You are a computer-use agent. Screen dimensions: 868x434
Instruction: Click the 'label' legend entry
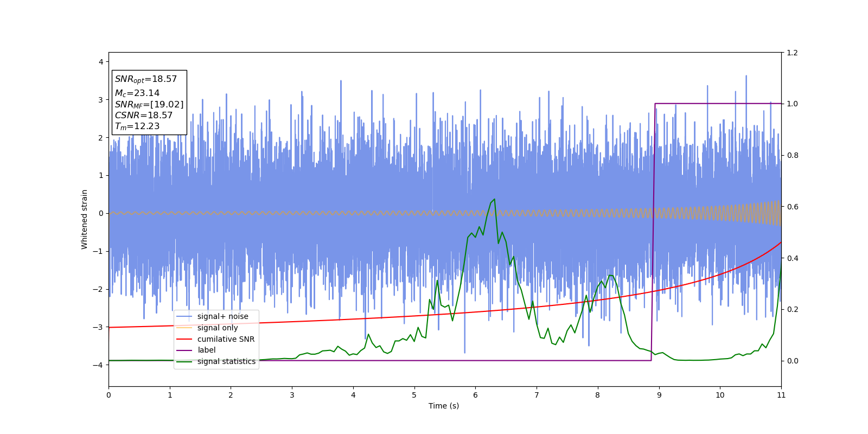(x=196, y=350)
